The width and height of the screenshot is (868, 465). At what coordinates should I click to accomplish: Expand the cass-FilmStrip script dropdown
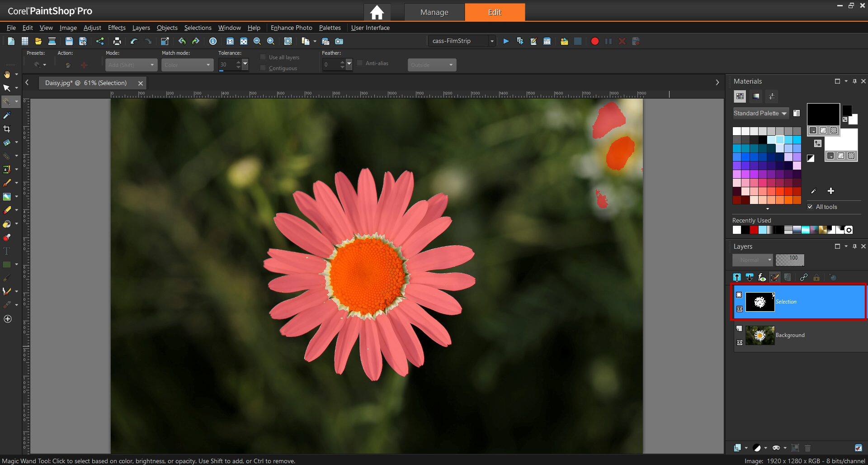pyautogui.click(x=492, y=41)
